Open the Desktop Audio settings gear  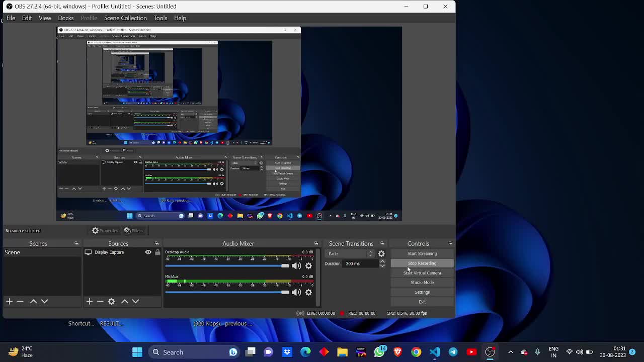308,266
